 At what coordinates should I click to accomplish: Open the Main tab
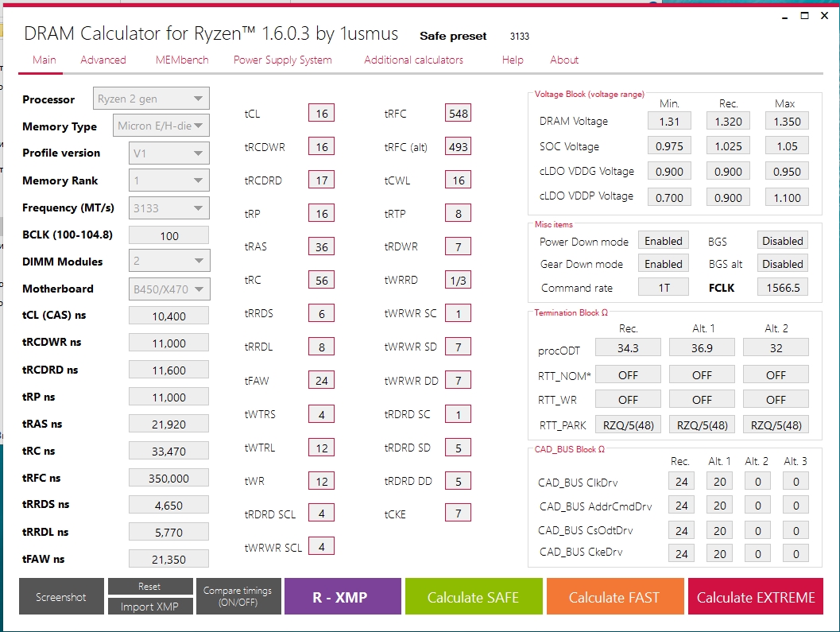(x=44, y=60)
